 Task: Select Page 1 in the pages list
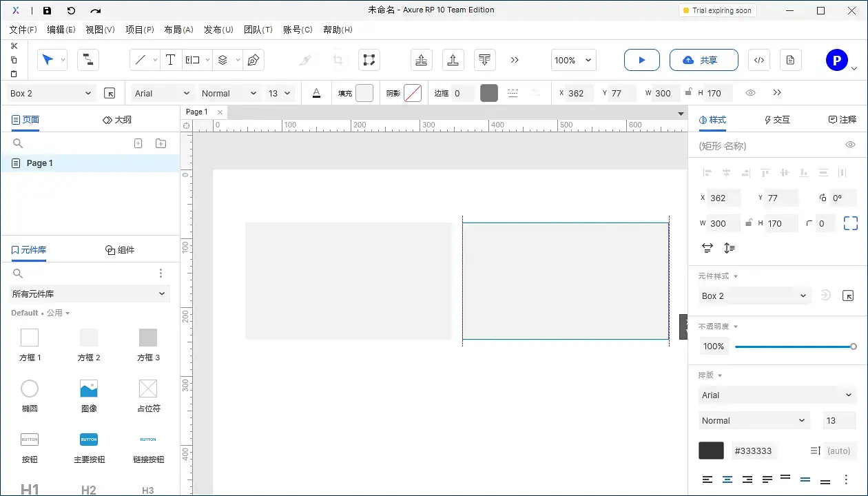tap(40, 163)
